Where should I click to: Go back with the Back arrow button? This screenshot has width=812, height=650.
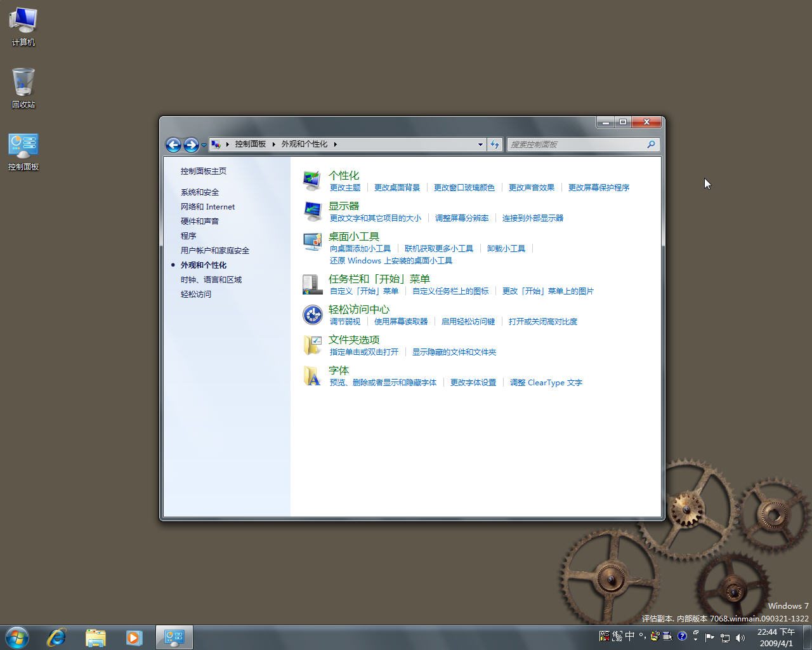click(173, 145)
